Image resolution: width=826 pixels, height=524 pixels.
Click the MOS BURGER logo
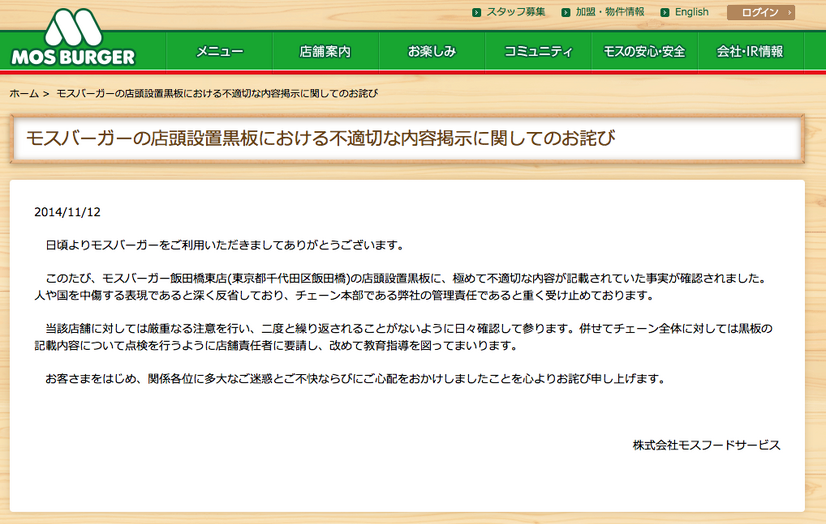[x=73, y=37]
